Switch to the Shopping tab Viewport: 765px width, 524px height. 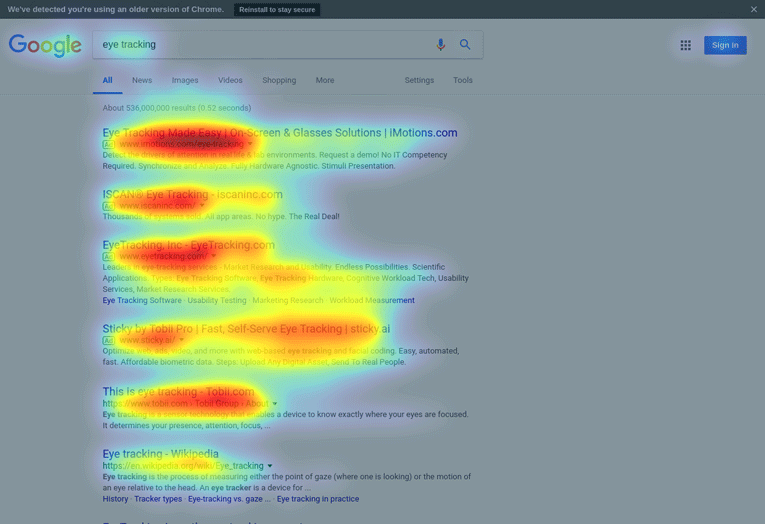(279, 80)
